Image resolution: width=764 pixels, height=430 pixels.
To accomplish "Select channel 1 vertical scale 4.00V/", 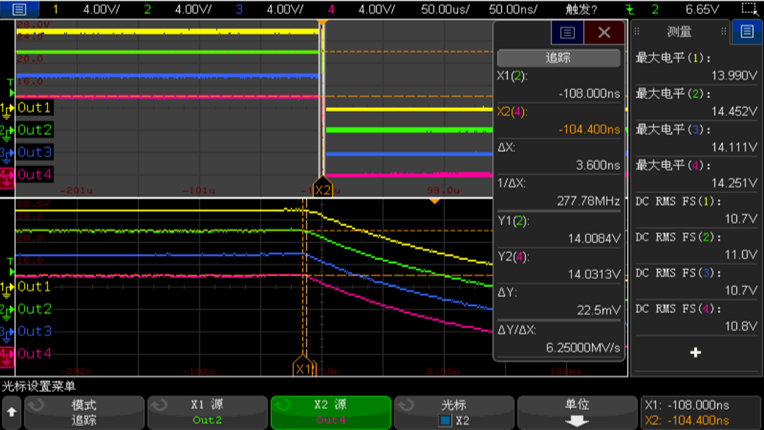I will (101, 9).
